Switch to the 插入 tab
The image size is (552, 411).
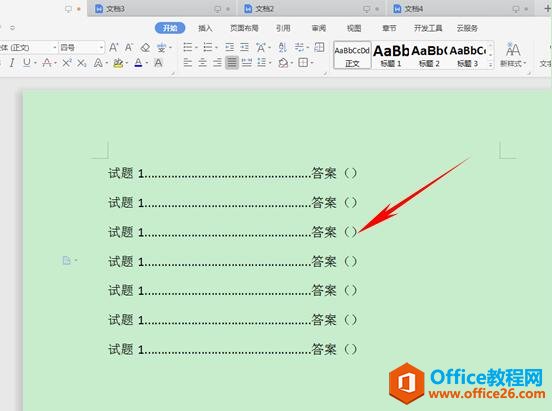pyautogui.click(x=205, y=28)
